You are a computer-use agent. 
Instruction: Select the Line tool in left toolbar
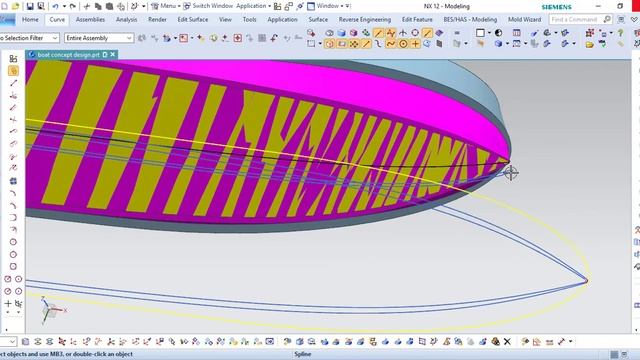[13, 83]
